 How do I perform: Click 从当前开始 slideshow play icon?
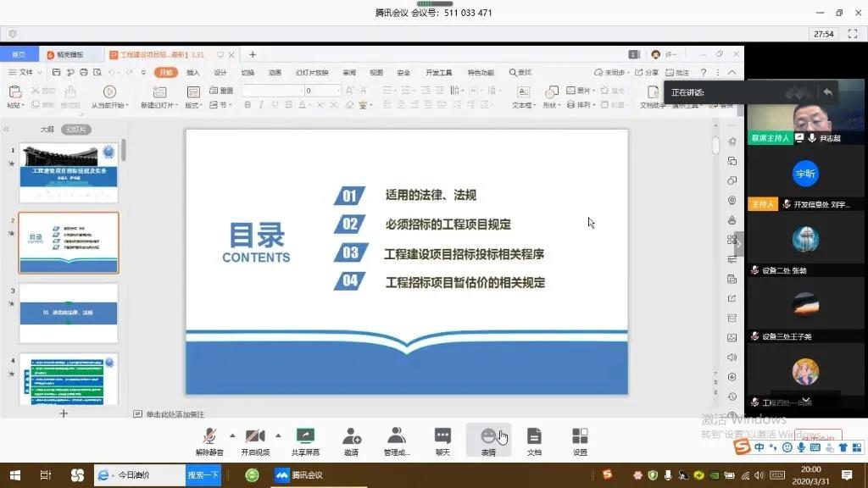click(x=109, y=91)
